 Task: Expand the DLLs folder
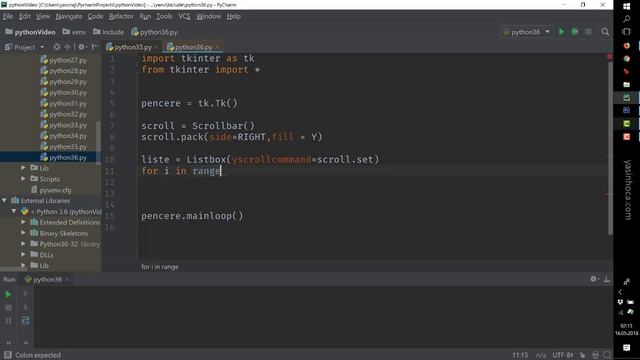point(23,255)
